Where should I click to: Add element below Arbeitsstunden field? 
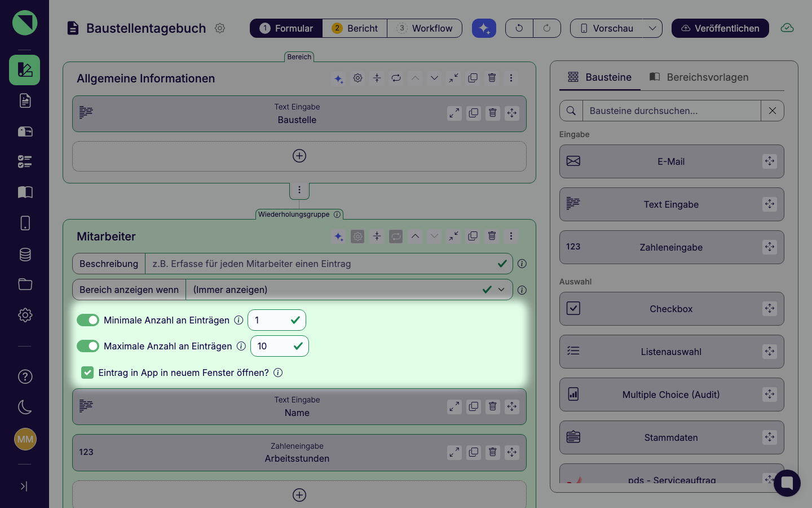tap(299, 495)
